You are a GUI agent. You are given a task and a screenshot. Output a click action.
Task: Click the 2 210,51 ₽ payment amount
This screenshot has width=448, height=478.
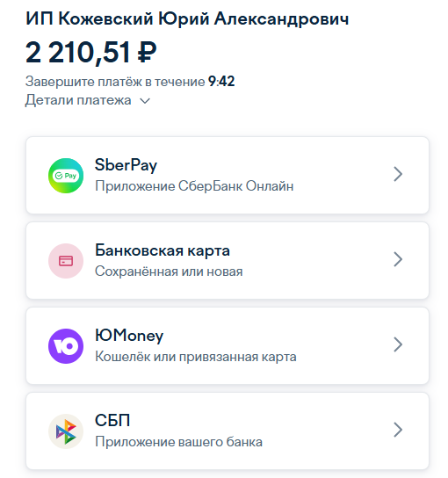90,53
